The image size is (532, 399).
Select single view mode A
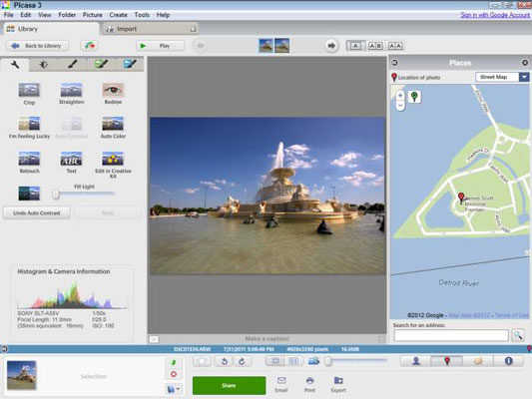[355, 46]
